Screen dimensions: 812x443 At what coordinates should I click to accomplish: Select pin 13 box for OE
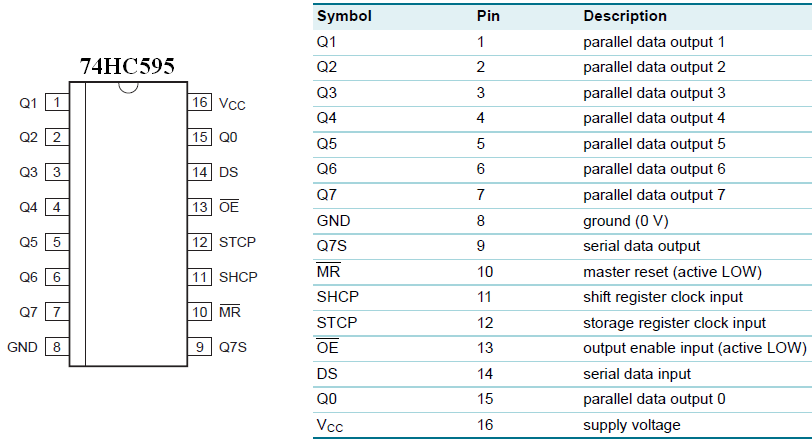click(x=200, y=207)
